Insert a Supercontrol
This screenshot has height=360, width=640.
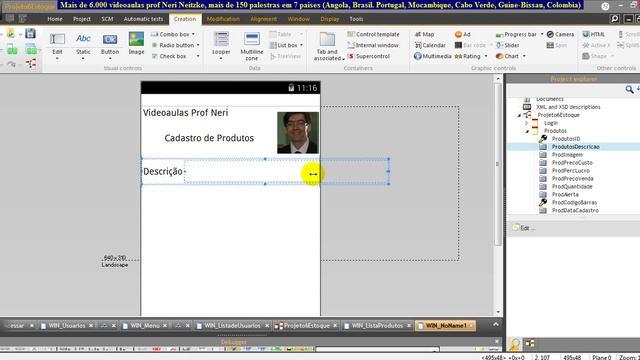click(x=369, y=56)
